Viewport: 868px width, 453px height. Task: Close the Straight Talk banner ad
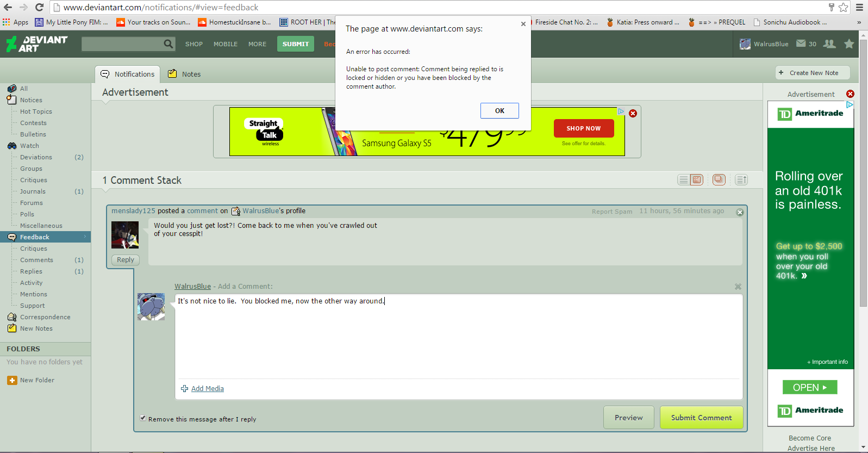pos(633,113)
